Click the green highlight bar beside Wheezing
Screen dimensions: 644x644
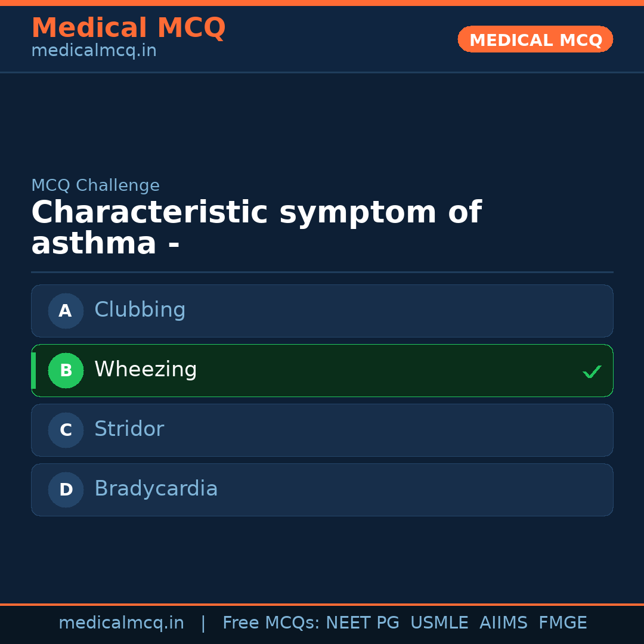click(x=33, y=370)
